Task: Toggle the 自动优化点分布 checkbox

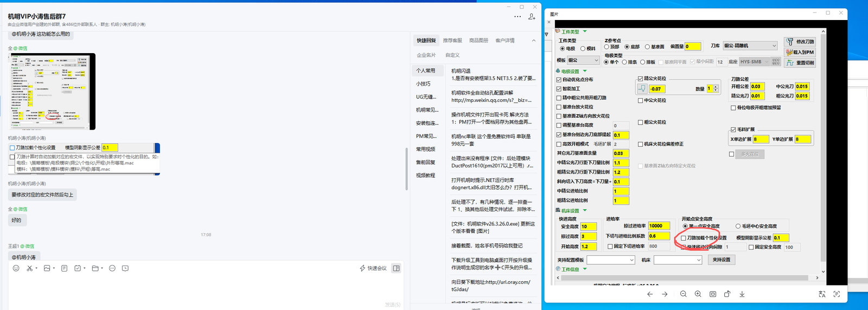Action: 559,80
